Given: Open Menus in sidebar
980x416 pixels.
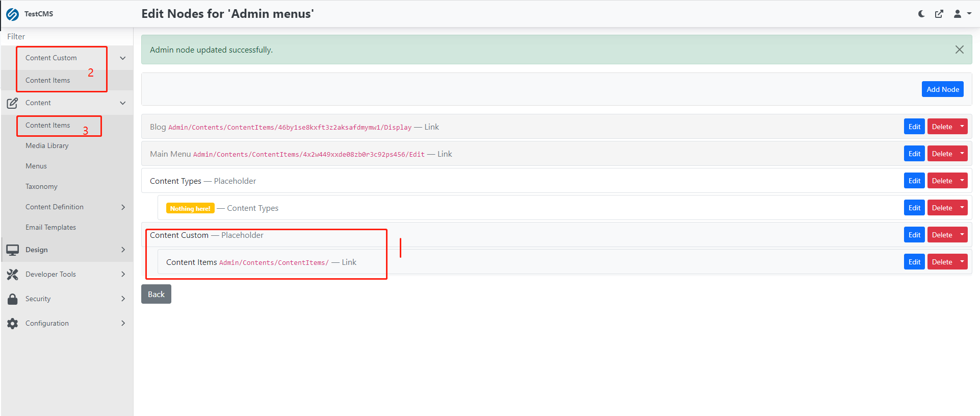Looking at the screenshot, I should [36, 166].
